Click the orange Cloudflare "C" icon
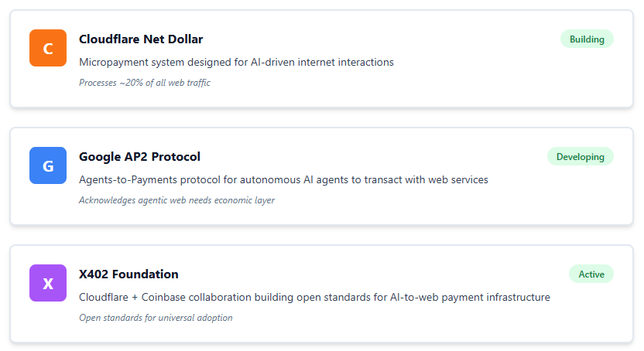Screen dimensions: 644x351 [48, 48]
